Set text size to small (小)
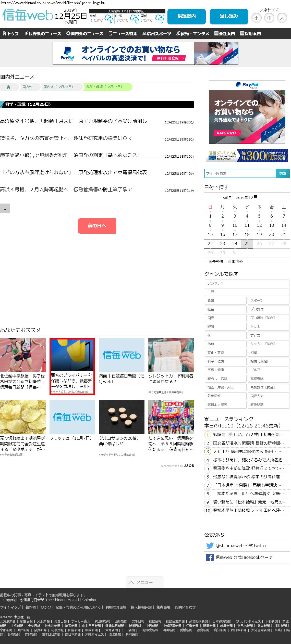 point(256,18)
